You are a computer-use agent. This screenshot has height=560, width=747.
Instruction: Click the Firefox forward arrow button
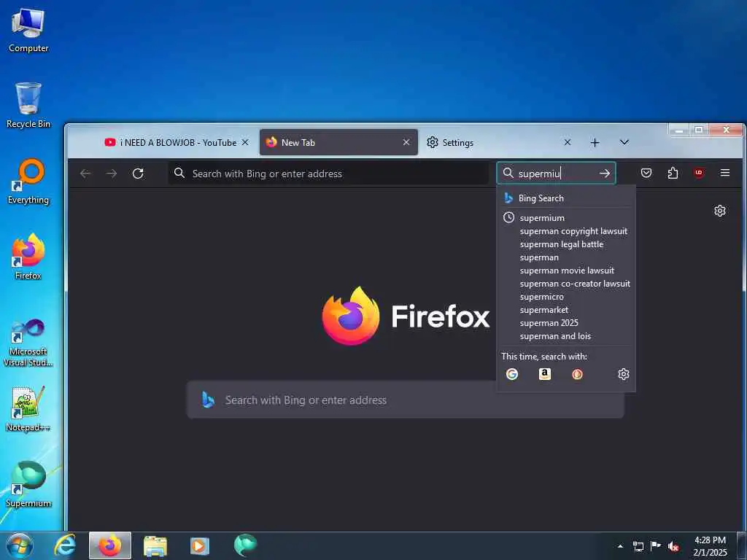pyautogui.click(x=112, y=174)
